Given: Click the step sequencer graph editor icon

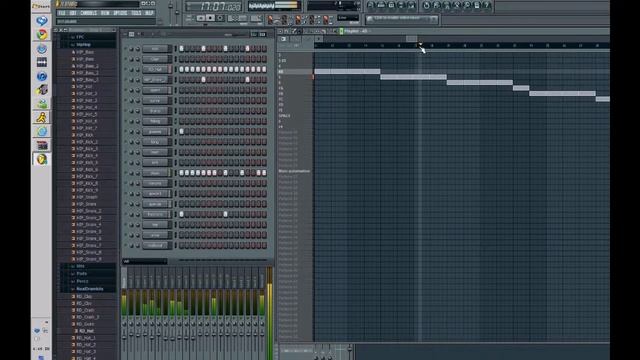Looking at the screenshot, I should 254,34.
